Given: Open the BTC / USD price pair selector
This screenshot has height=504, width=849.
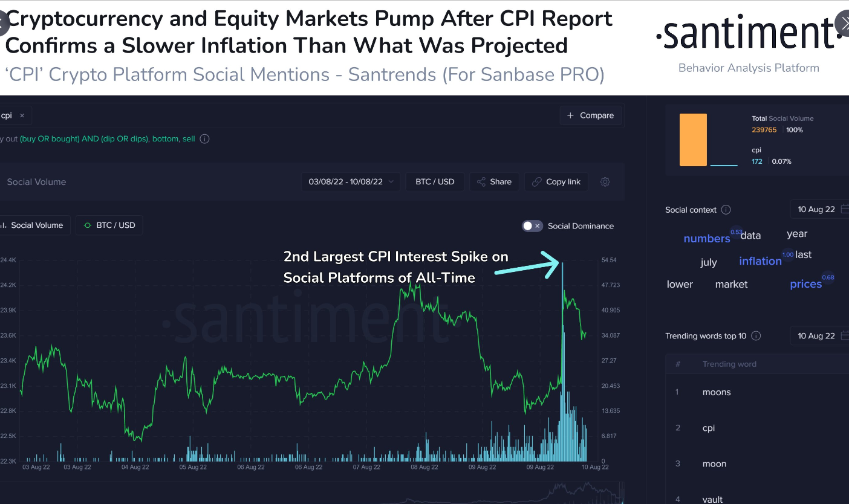Looking at the screenshot, I should coord(435,182).
